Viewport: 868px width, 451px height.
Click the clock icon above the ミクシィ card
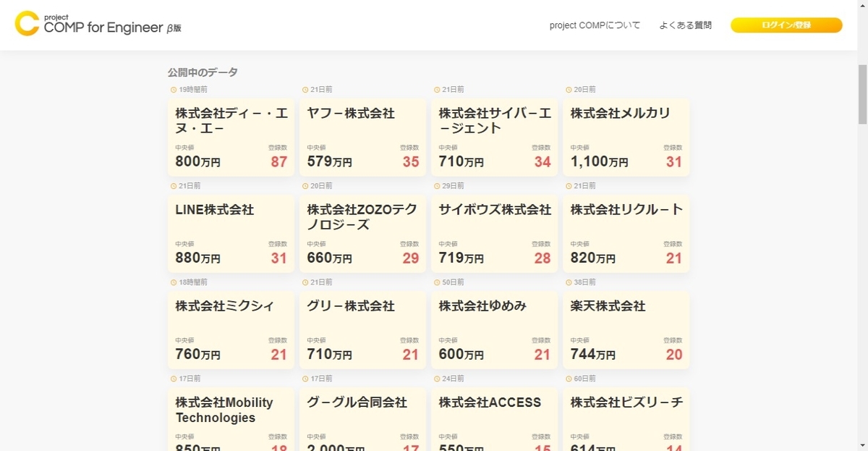click(174, 282)
